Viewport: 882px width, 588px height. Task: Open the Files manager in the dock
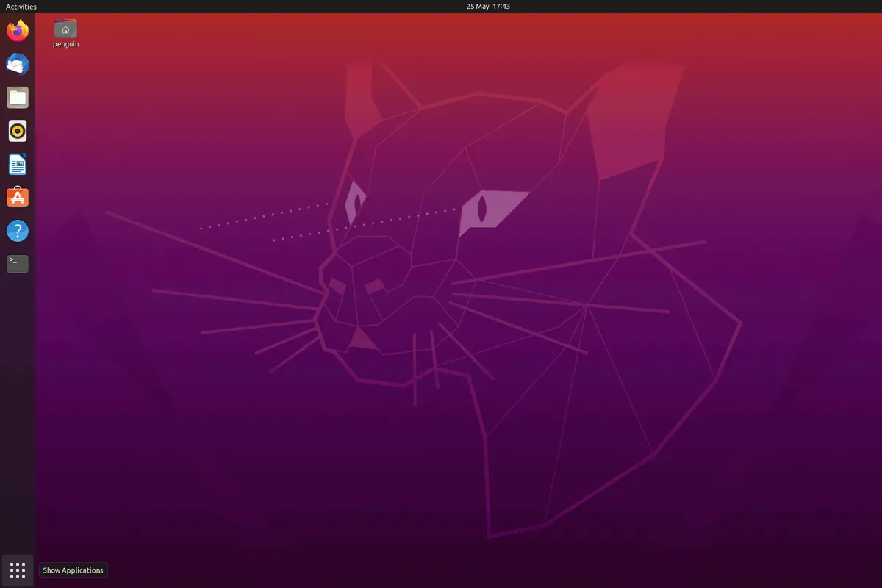(18, 98)
